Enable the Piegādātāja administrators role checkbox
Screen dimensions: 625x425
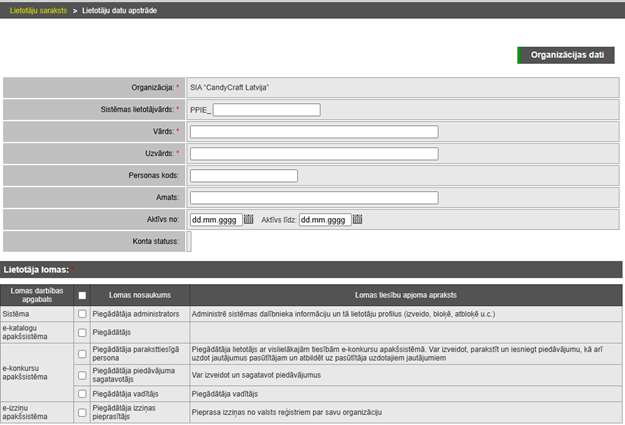pyautogui.click(x=82, y=313)
